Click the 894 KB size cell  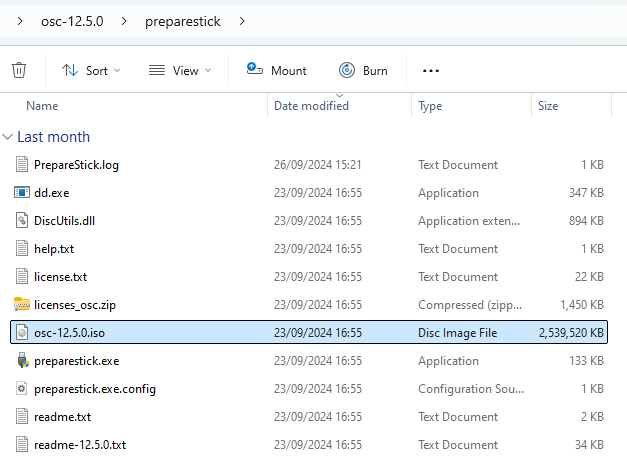(586, 221)
